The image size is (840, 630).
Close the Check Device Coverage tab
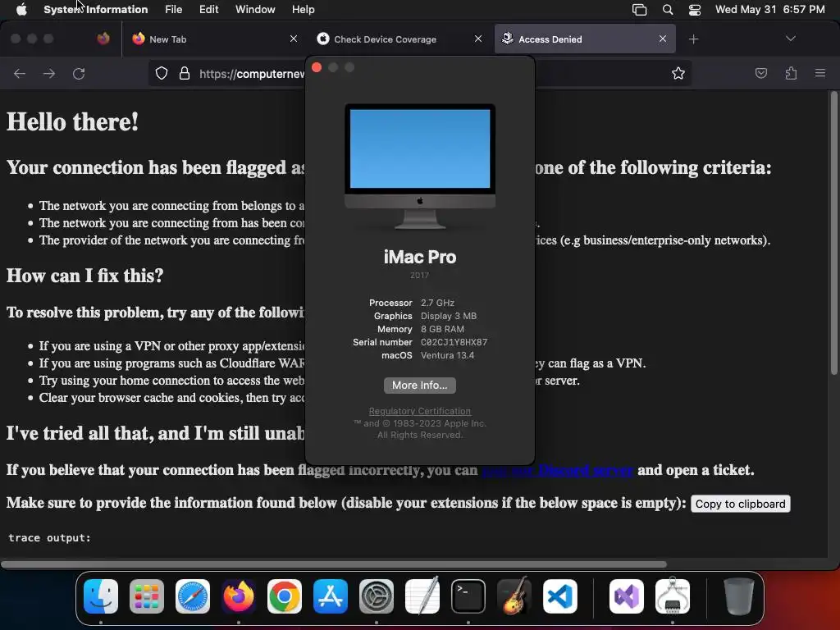click(x=478, y=39)
